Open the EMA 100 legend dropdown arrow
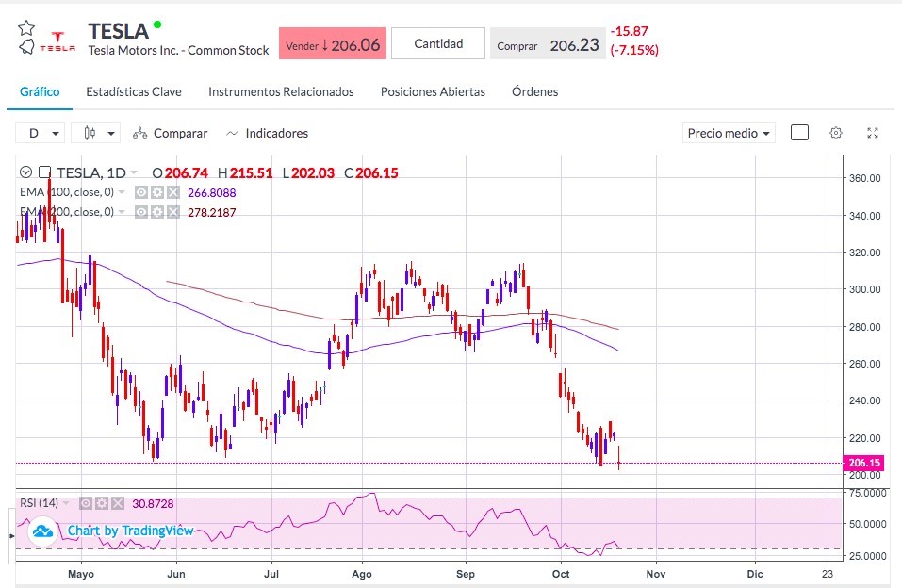The image size is (902, 588). 122,192
